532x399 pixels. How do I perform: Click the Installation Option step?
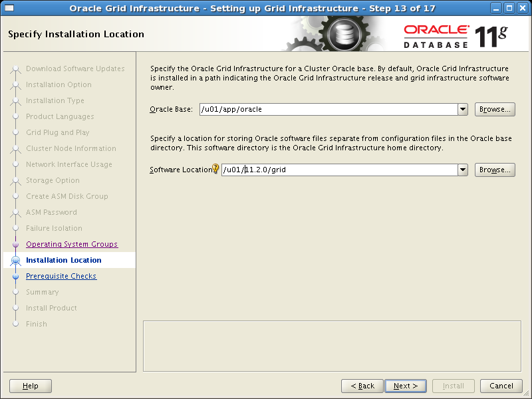click(59, 84)
